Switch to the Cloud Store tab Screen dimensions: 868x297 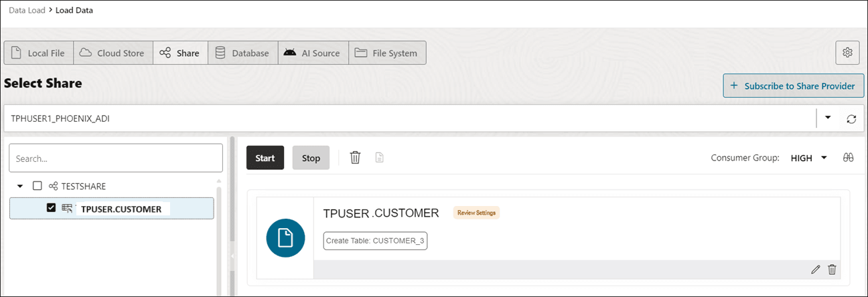point(113,53)
